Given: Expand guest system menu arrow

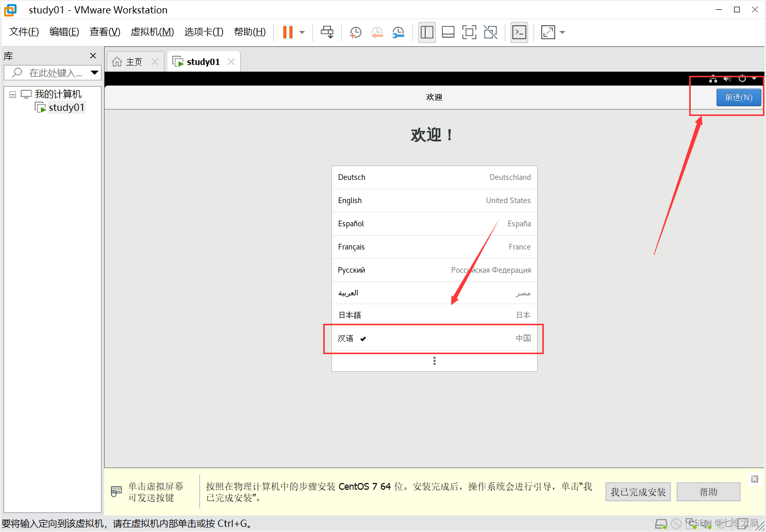Looking at the screenshot, I should click(754, 79).
